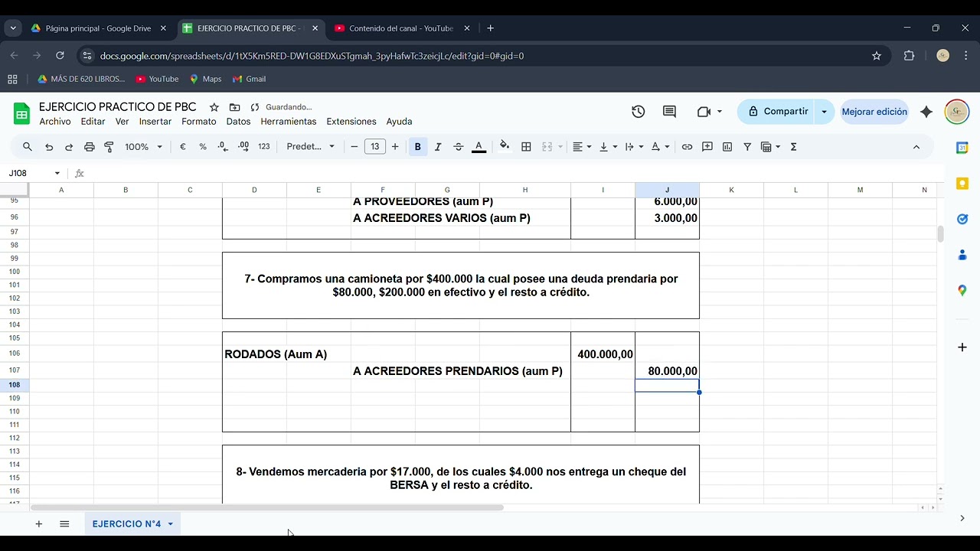The width and height of the screenshot is (980, 551).
Task: Add a new sheet with plus button
Action: pos(38,524)
